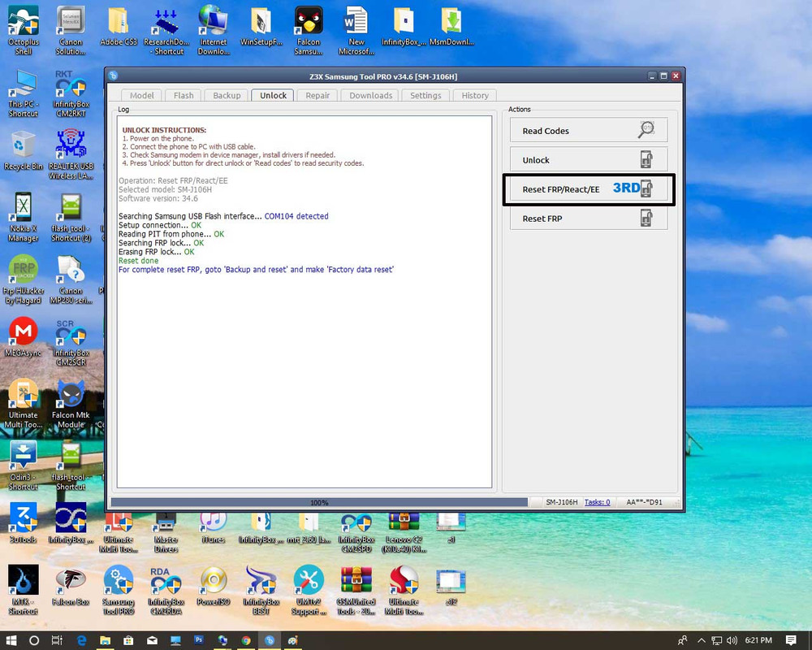812x650 pixels.
Task: Launch MEGAsync from the desktop
Action: [x=24, y=337]
